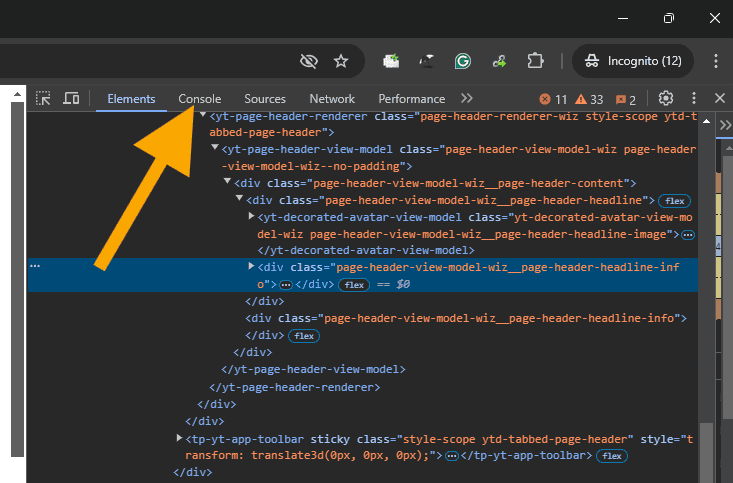733x483 pixels.
Task: Click the 11 errors counter
Action: tap(553, 99)
